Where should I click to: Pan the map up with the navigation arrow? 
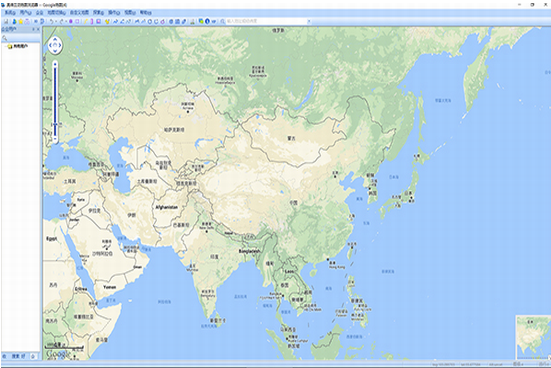click(x=55, y=39)
